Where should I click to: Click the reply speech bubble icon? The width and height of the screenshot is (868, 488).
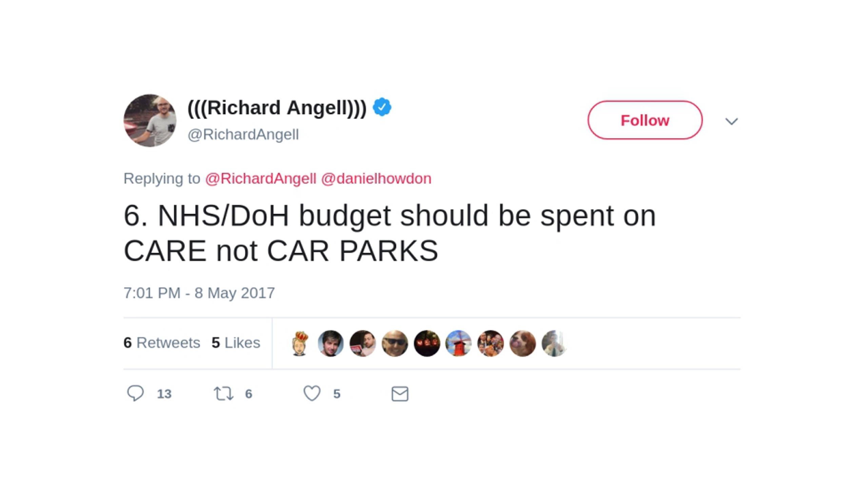coord(135,393)
